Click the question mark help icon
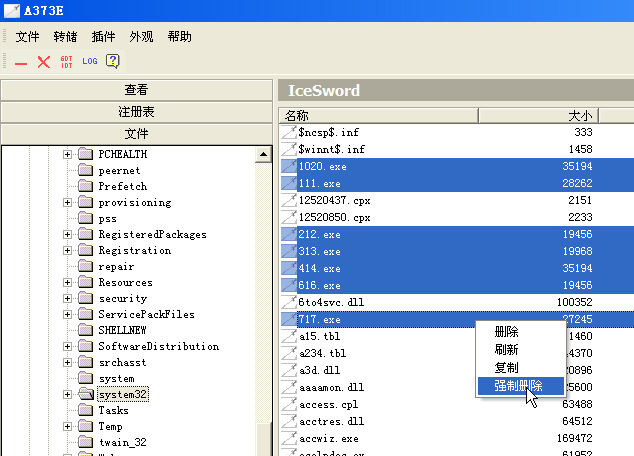This screenshot has width=634, height=456. [x=112, y=61]
